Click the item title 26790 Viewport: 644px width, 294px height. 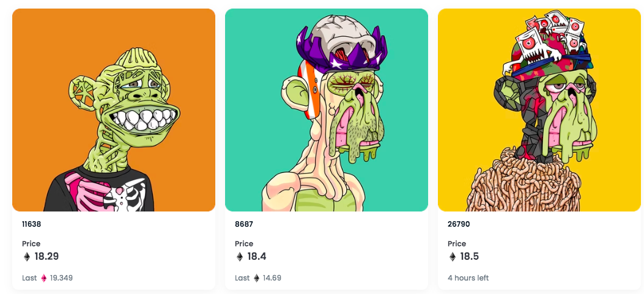tap(459, 224)
